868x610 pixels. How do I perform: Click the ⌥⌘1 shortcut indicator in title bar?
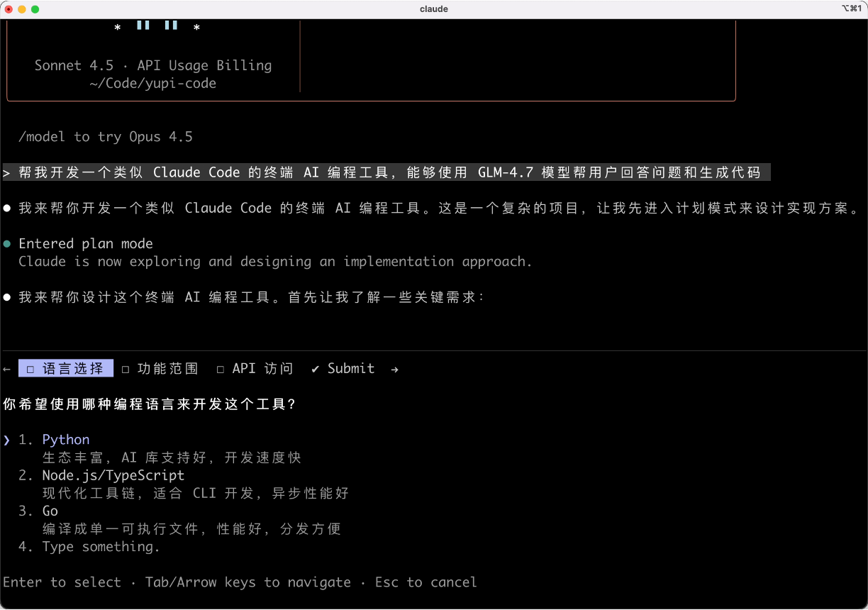[x=852, y=9]
